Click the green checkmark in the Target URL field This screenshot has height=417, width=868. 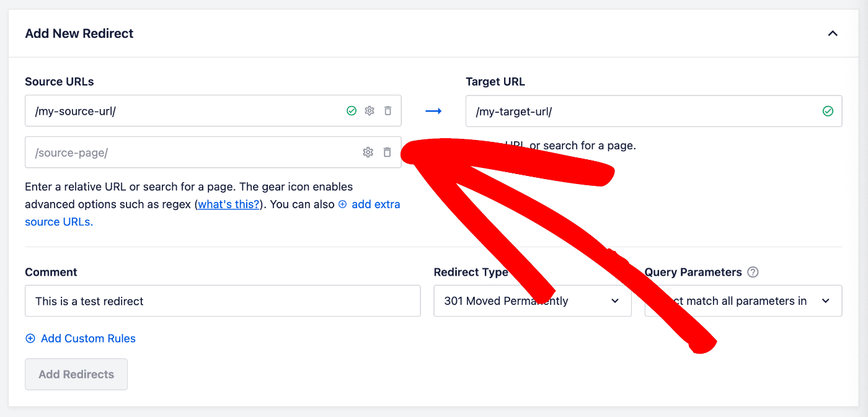828,111
